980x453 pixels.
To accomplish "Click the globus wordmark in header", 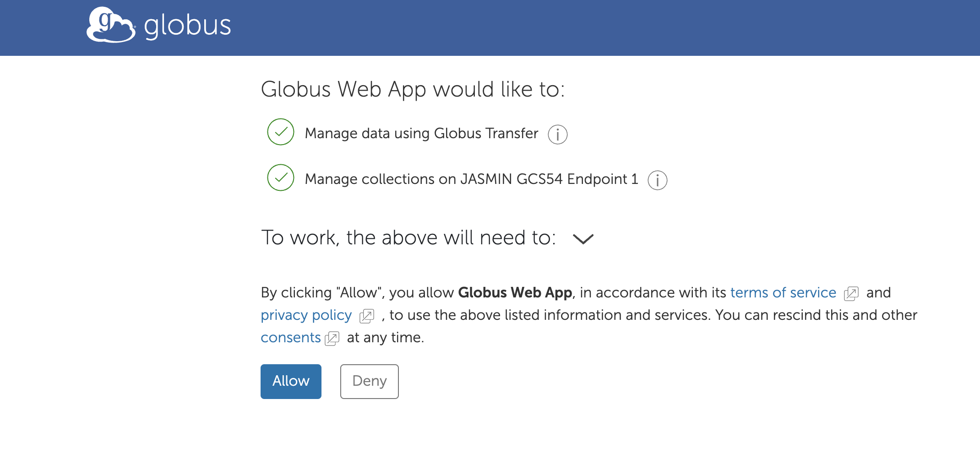I will [187, 26].
